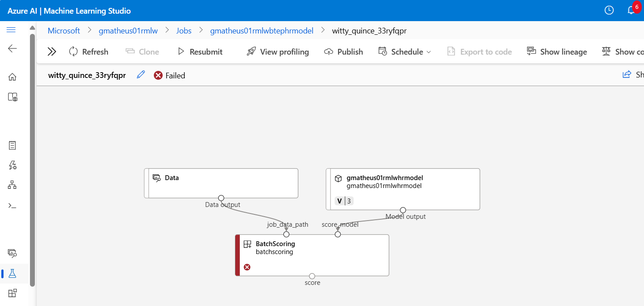
Task: Click the Share icon
Action: point(627,74)
